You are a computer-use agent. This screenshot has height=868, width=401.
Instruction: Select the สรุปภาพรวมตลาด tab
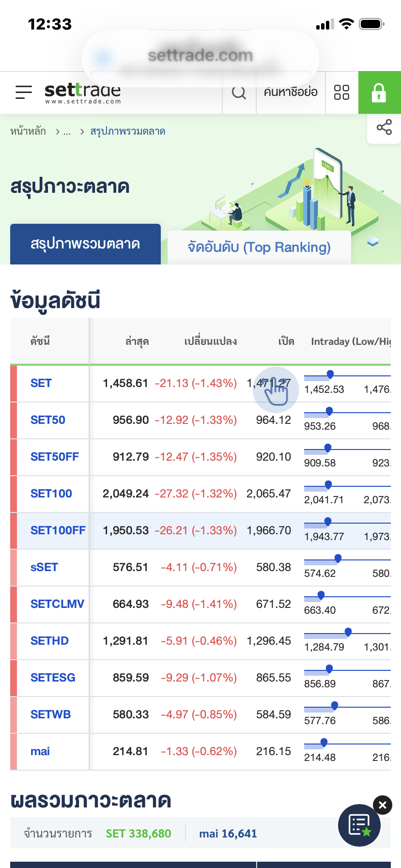pyautogui.click(x=85, y=244)
